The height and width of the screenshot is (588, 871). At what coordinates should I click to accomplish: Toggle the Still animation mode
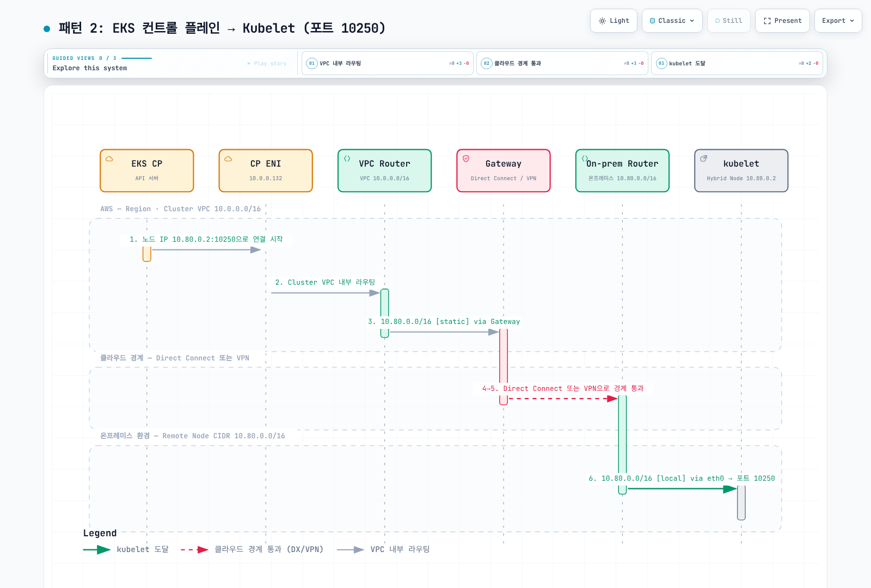click(728, 21)
